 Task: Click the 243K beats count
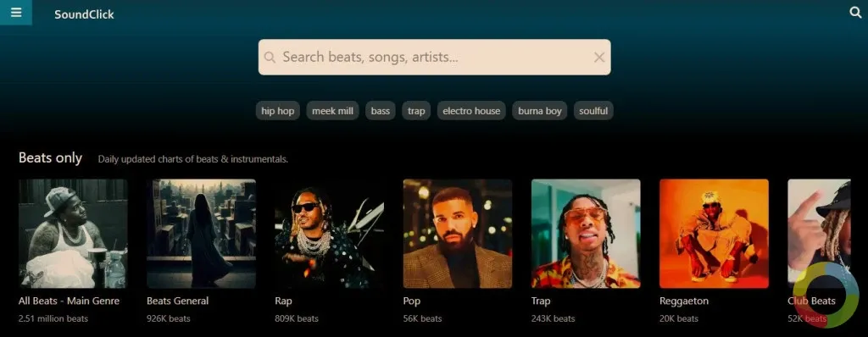point(553,318)
